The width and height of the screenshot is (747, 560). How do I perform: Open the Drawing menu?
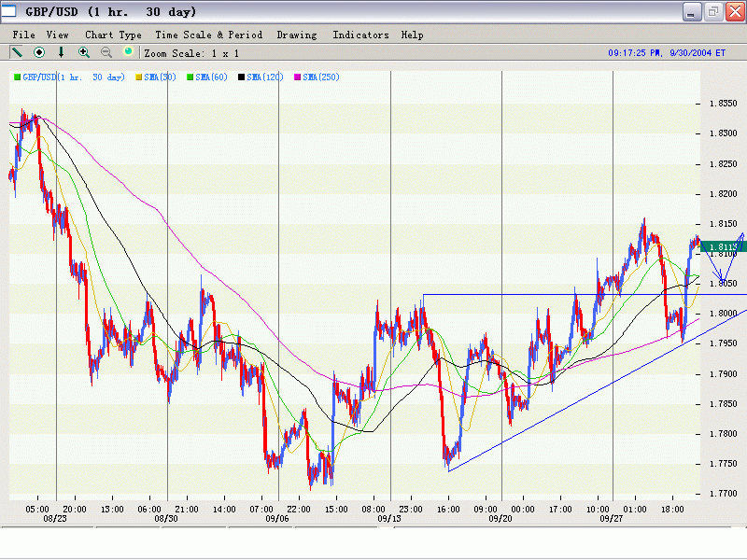pos(296,35)
